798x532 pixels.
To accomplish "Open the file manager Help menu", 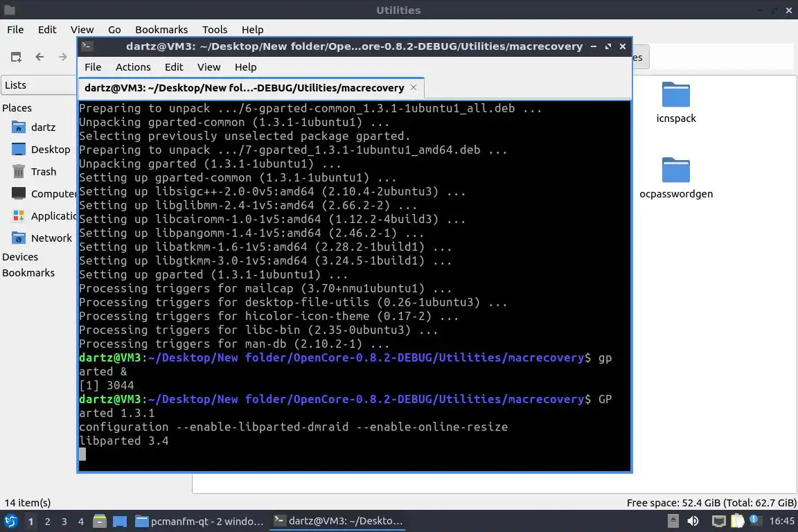I will [x=252, y=30].
